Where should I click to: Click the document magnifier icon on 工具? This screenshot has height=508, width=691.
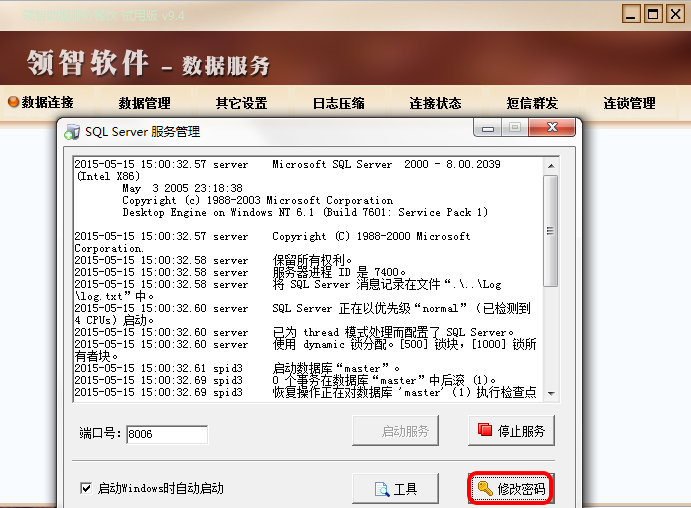pyautogui.click(x=382, y=489)
